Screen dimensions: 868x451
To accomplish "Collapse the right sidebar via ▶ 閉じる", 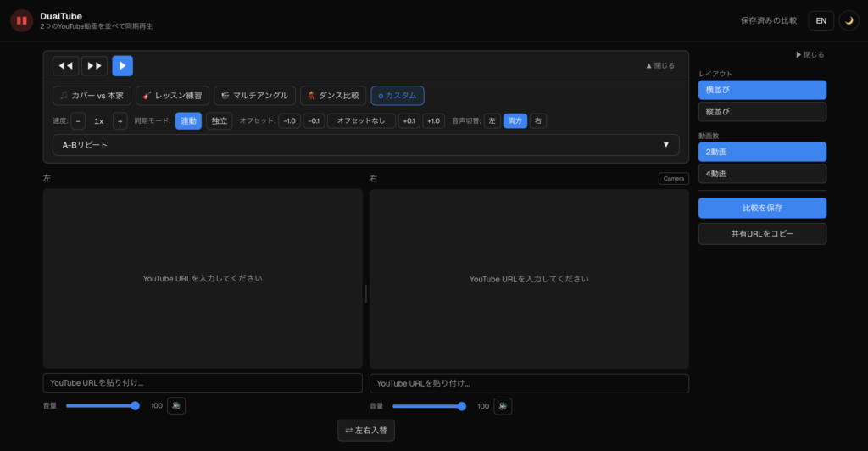I will pyautogui.click(x=810, y=55).
